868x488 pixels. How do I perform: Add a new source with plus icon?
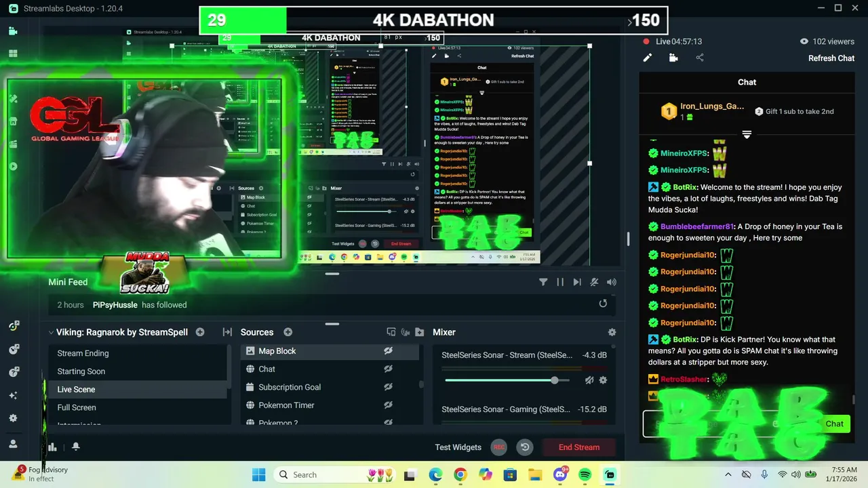(288, 332)
